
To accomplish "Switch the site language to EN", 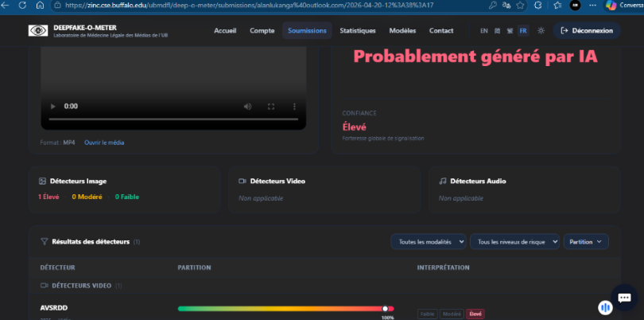I will pos(484,31).
